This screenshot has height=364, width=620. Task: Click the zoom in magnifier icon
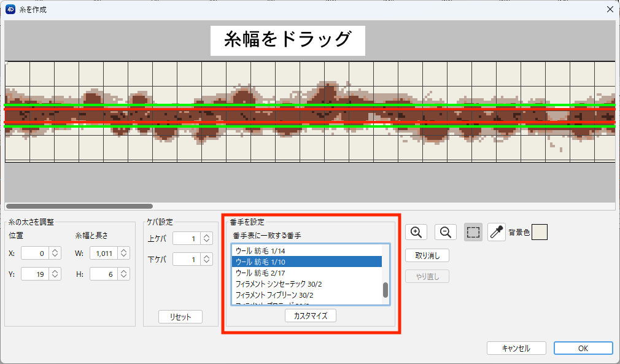click(x=416, y=232)
